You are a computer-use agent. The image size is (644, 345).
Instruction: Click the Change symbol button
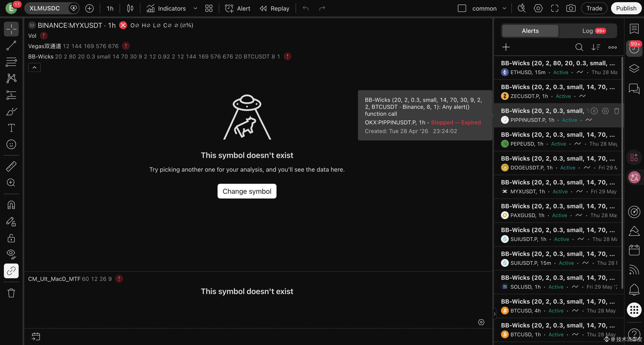pos(247,191)
